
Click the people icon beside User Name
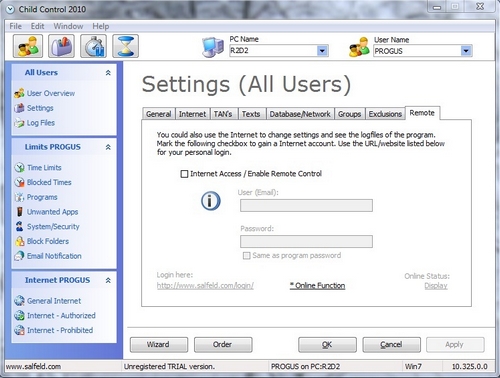pos(359,47)
